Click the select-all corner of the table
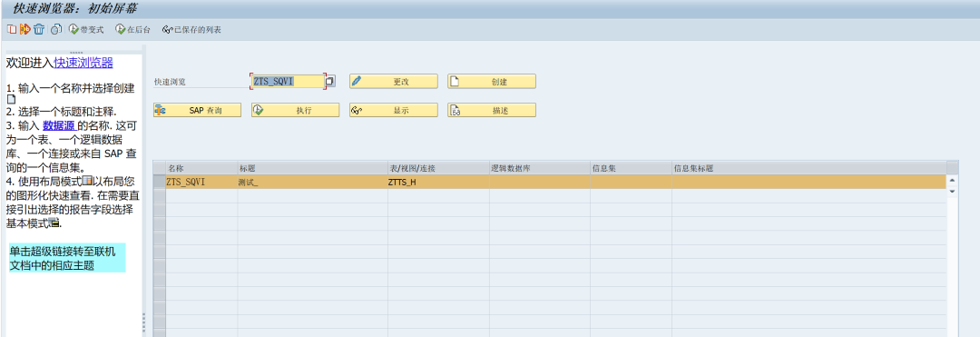This screenshot has height=337, width=980. point(160,168)
